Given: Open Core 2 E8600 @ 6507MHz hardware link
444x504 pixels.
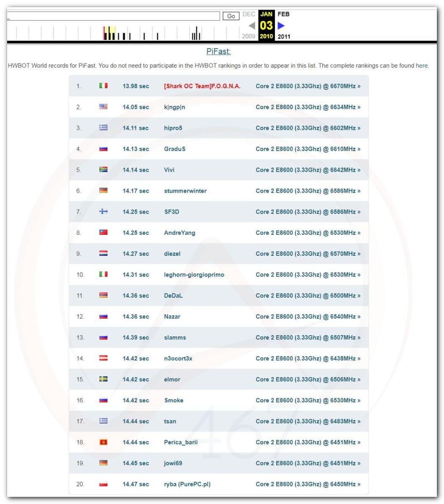Looking at the screenshot, I should point(308,338).
